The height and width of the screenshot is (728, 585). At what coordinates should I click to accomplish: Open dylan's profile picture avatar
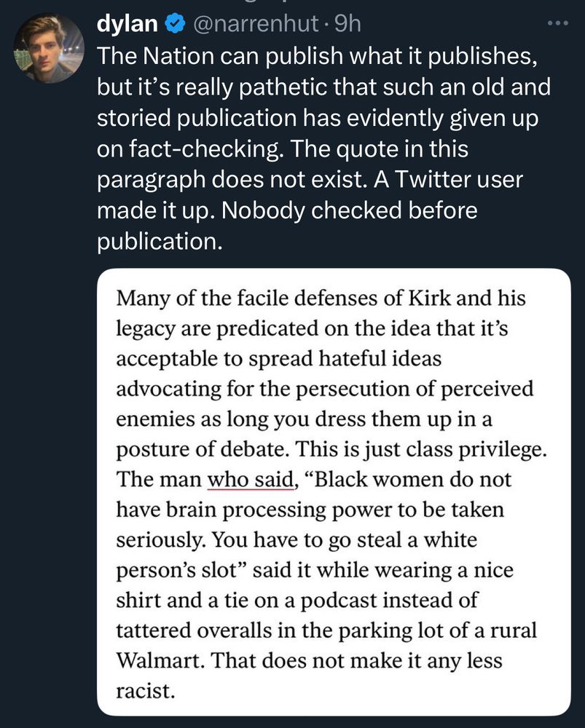pos(49,48)
